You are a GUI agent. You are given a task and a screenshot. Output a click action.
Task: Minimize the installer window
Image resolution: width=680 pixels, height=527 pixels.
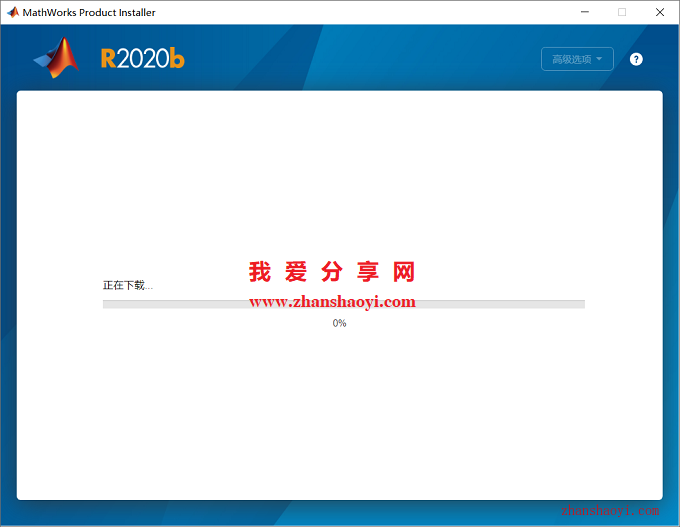585,12
